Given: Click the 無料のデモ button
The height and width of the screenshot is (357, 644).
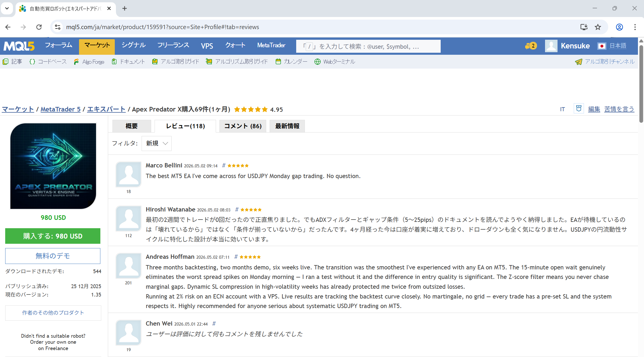Looking at the screenshot, I should (x=53, y=256).
